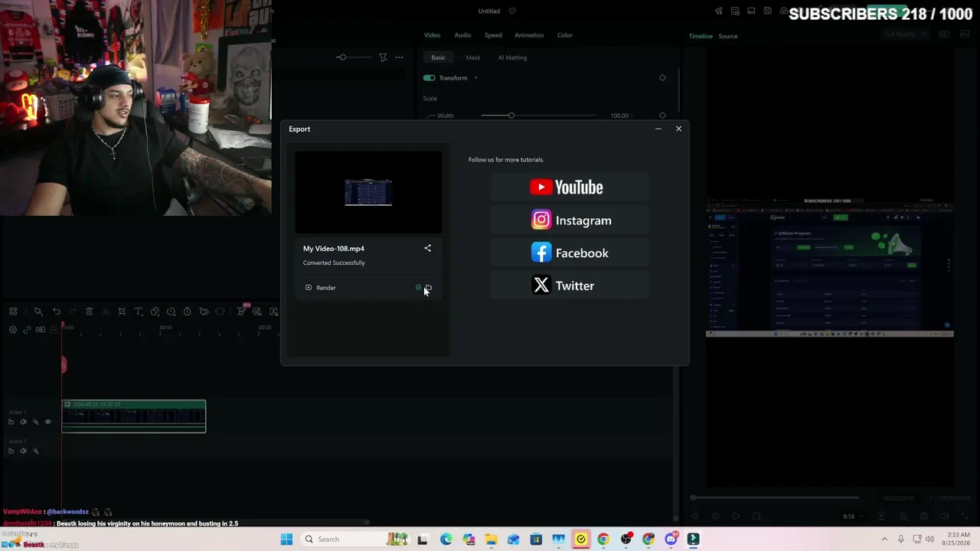Adjust the Scale Width slider
The width and height of the screenshot is (980, 551).
[x=511, y=116]
